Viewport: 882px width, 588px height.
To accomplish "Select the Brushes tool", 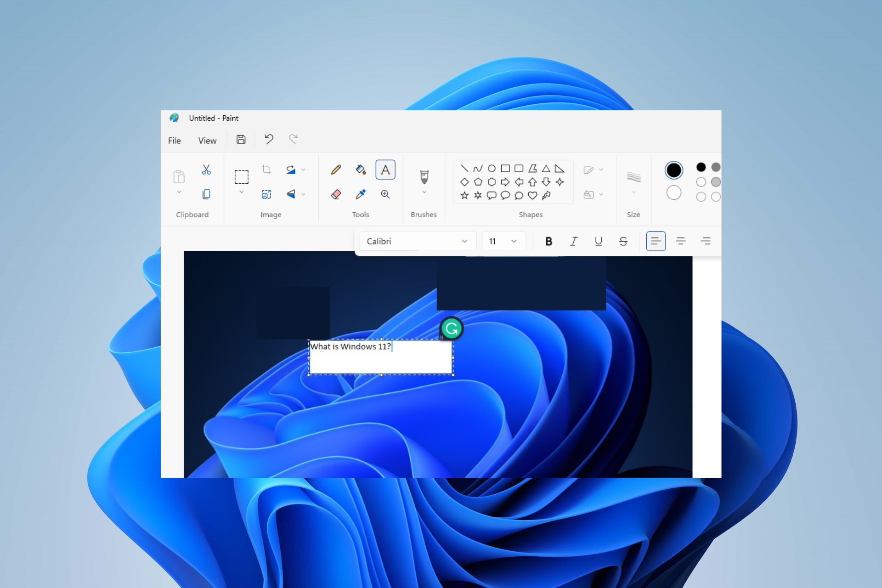I will tap(424, 176).
